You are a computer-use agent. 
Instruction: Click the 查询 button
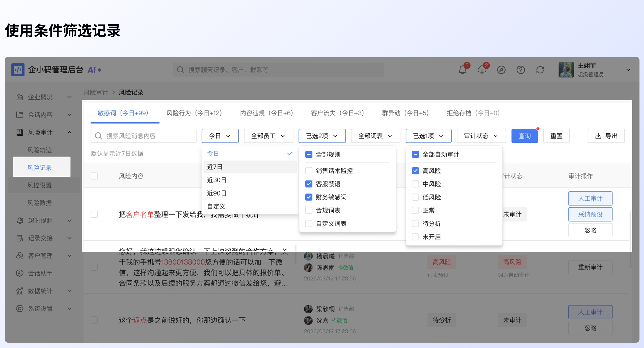[524, 136]
